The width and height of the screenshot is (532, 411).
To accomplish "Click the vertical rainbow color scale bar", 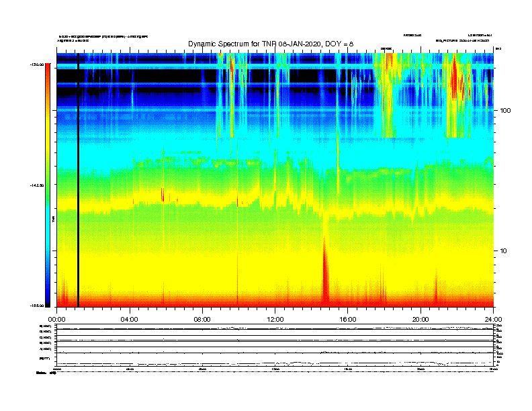I will pos(48,185).
